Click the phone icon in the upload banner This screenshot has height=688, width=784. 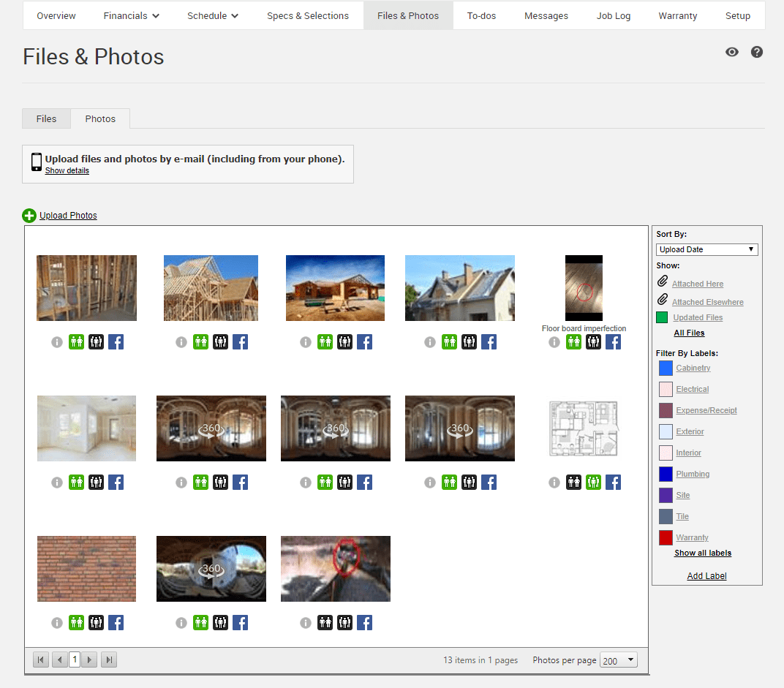tap(36, 162)
